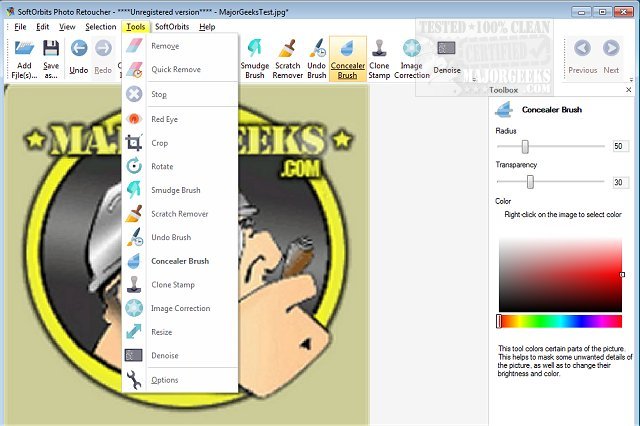Select Scratch Remover in the toolbar
The image size is (640, 426).
point(287,58)
